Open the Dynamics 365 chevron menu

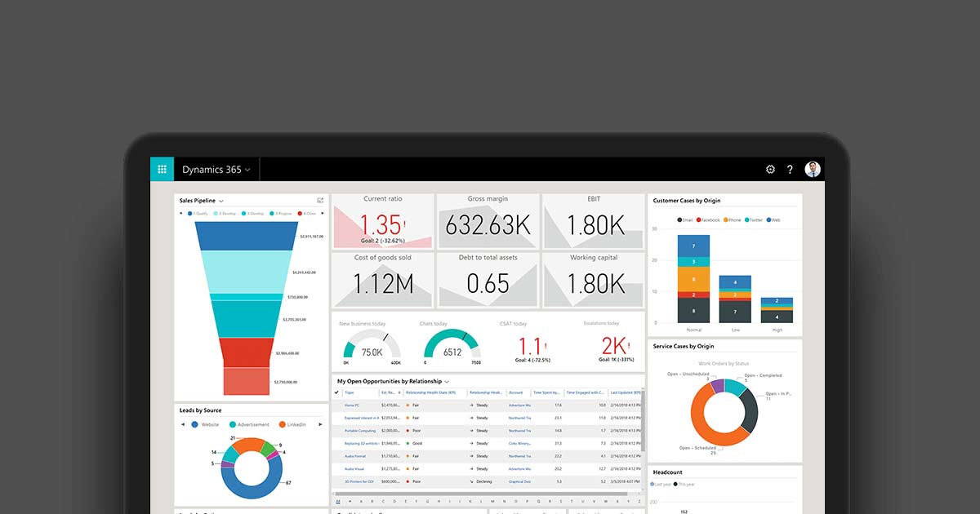[247, 169]
